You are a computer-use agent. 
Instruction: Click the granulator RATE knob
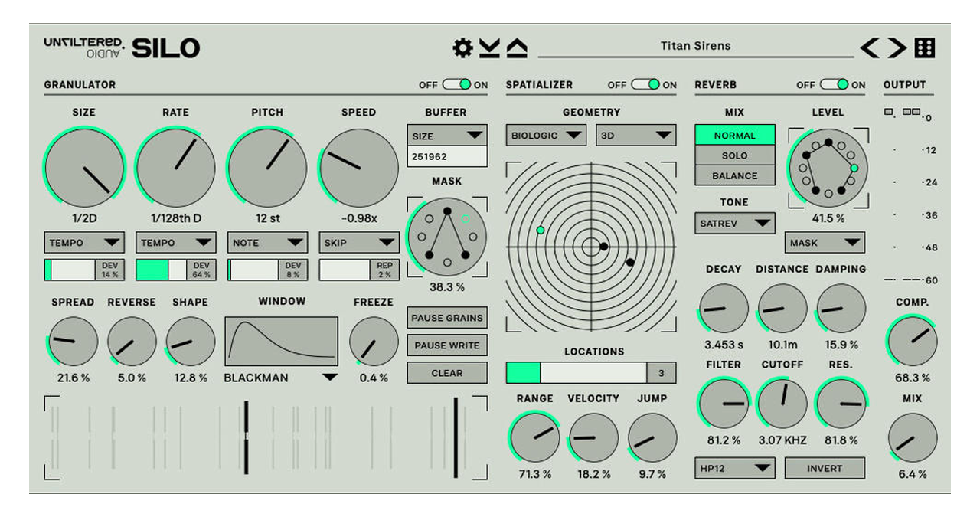tap(175, 168)
